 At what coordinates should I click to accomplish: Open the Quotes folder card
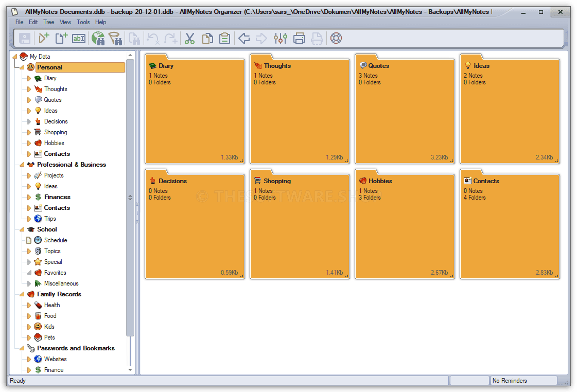click(405, 109)
